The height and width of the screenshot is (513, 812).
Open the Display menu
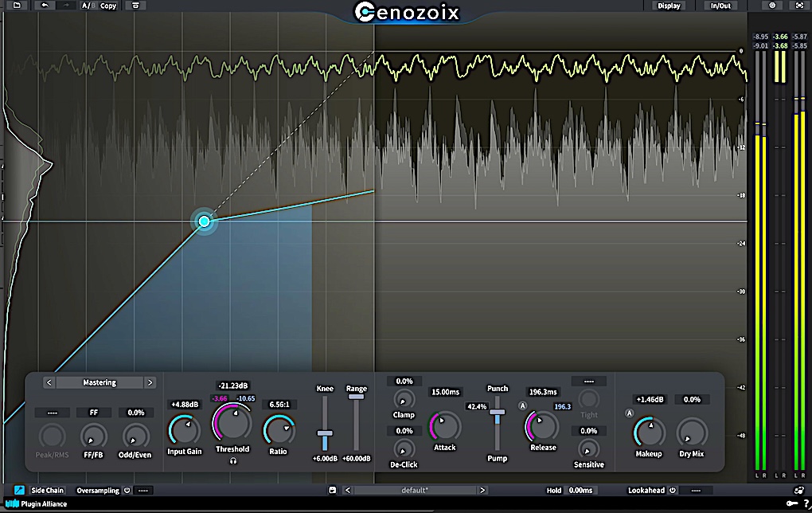click(x=669, y=5)
